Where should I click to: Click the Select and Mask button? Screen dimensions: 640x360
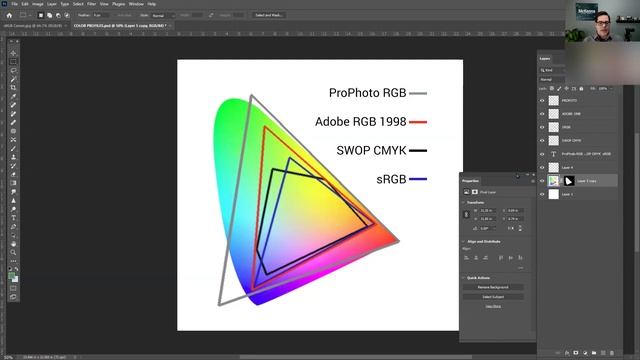(x=268, y=15)
